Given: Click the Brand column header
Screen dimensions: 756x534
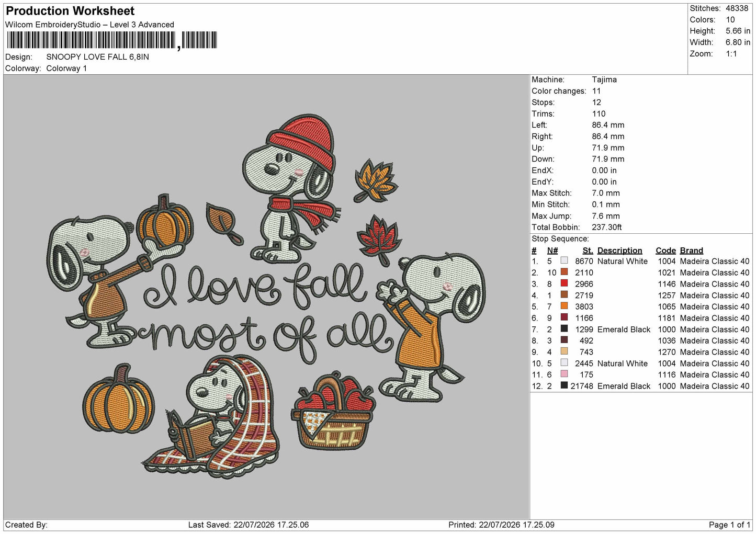Looking at the screenshot, I should (691, 251).
